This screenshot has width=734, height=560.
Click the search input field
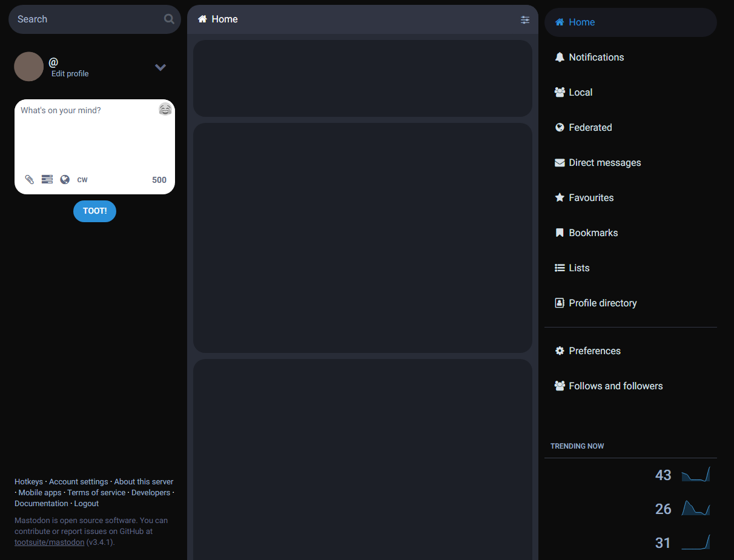85,19
